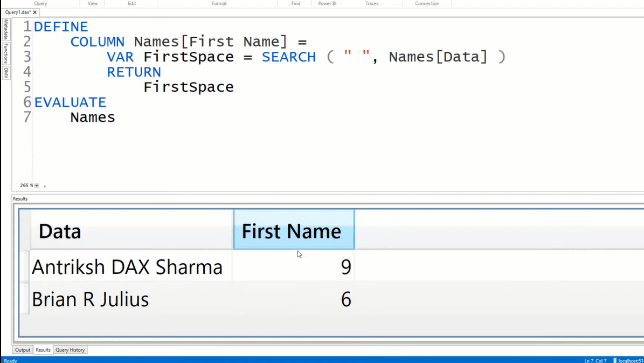Click the VAR keyword on line 3
This screenshot has width=644, height=363.
point(120,57)
